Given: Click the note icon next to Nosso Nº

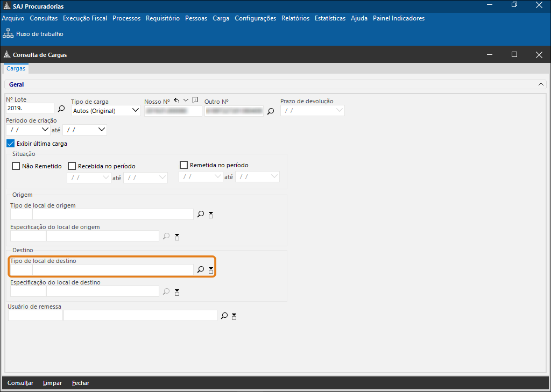Looking at the screenshot, I should 195,100.
